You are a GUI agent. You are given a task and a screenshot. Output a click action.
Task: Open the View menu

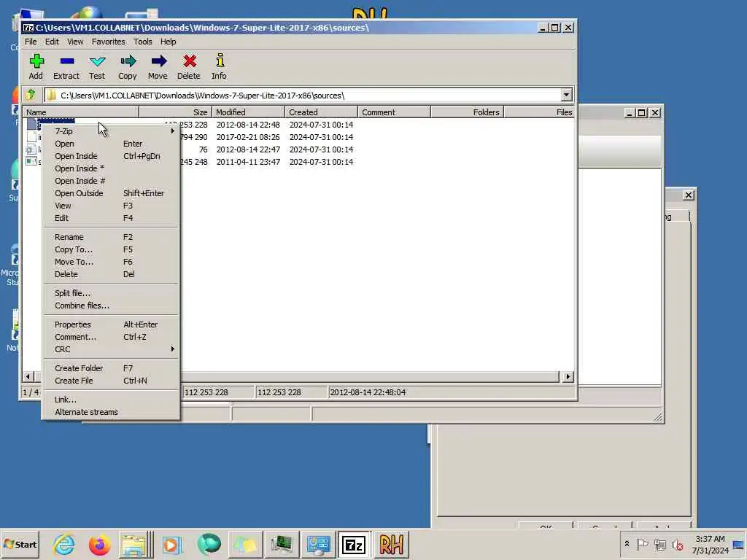click(x=75, y=42)
